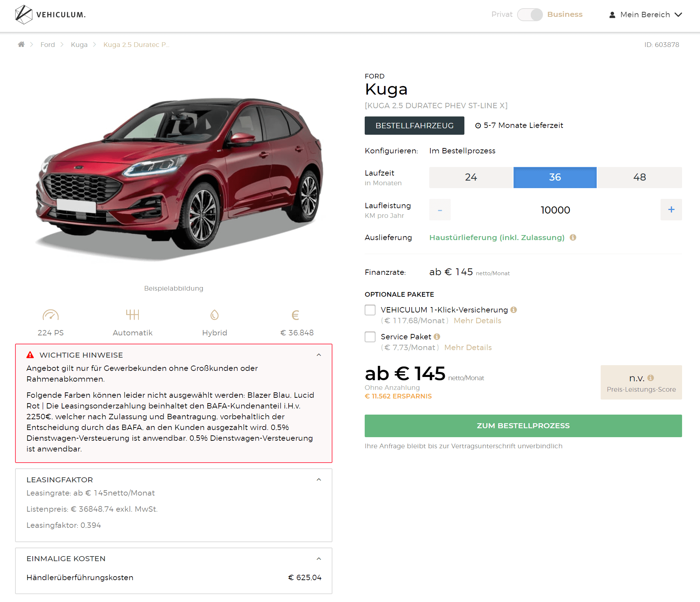Go to Ford breadcrumb
The image size is (700, 602).
click(48, 44)
